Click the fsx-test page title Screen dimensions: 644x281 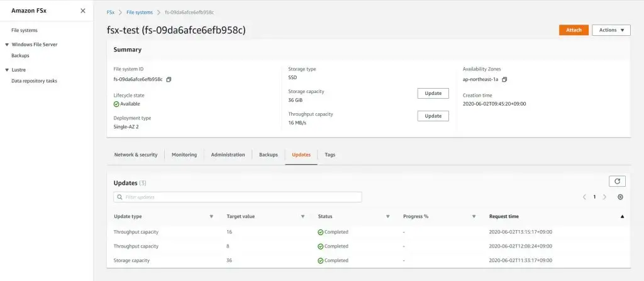(x=176, y=30)
